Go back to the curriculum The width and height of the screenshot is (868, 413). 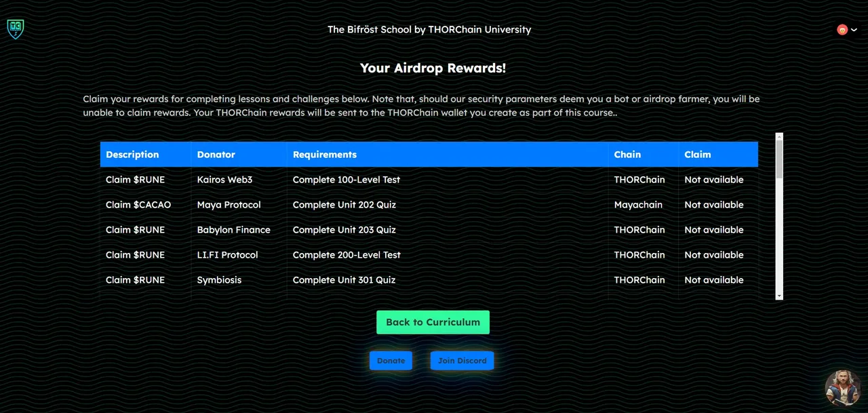tap(433, 322)
